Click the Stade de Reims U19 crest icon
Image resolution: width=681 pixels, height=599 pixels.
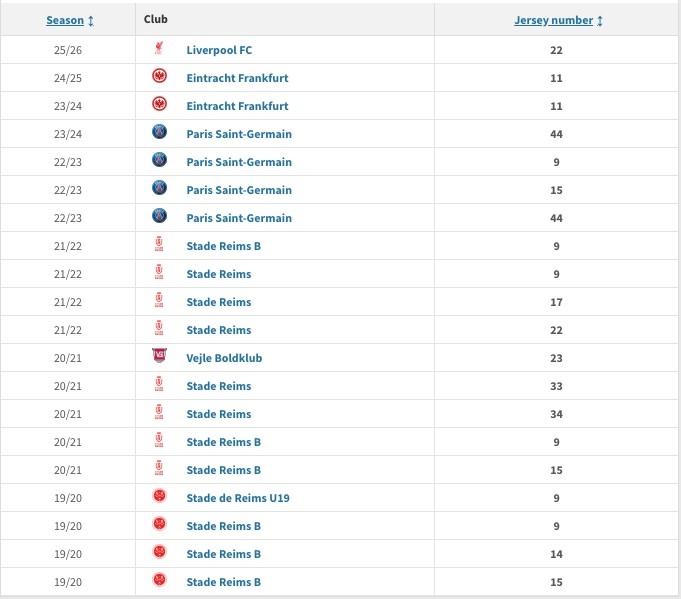159,498
